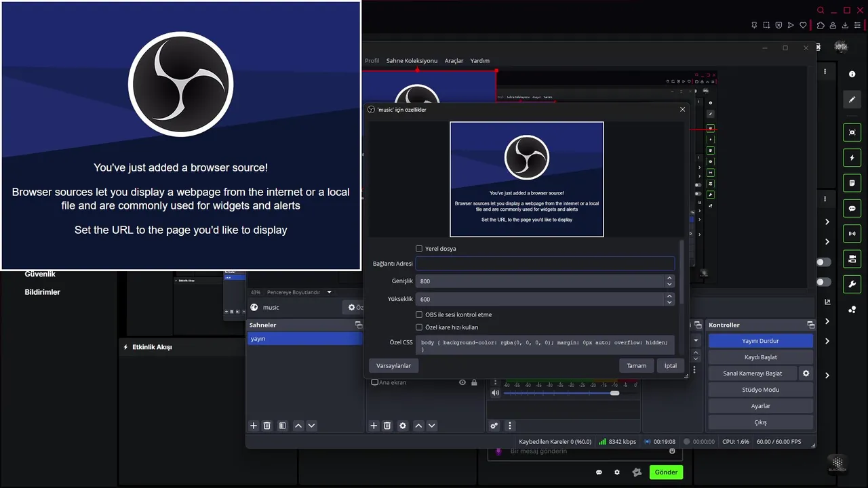Click Bildirimler in left menu
The height and width of the screenshot is (488, 868).
(43, 292)
